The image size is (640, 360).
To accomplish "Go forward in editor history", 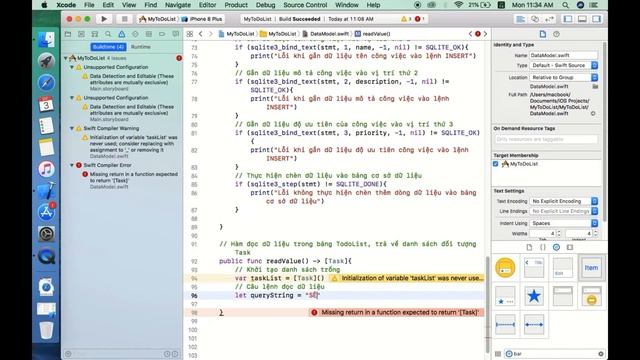I will (211, 34).
